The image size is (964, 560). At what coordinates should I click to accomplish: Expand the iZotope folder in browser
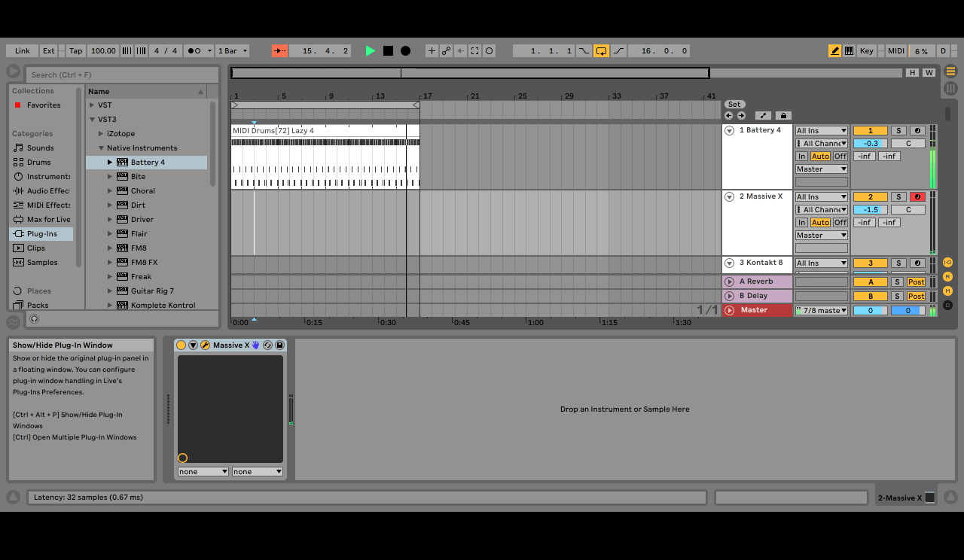tap(101, 134)
